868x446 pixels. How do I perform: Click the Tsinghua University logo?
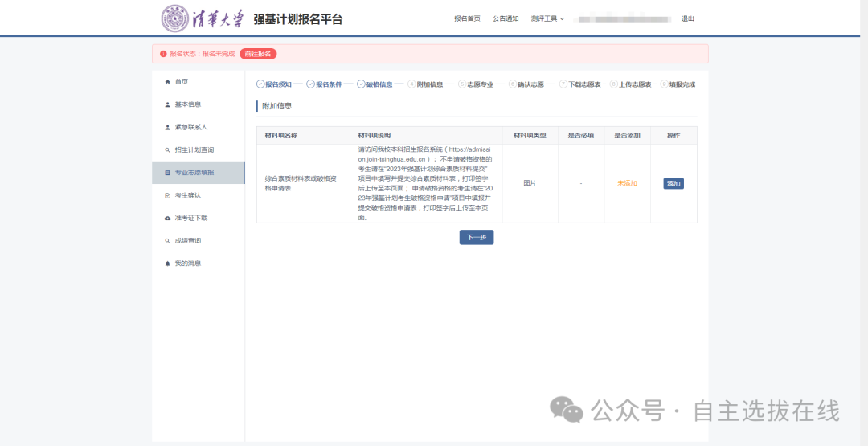[x=202, y=18]
